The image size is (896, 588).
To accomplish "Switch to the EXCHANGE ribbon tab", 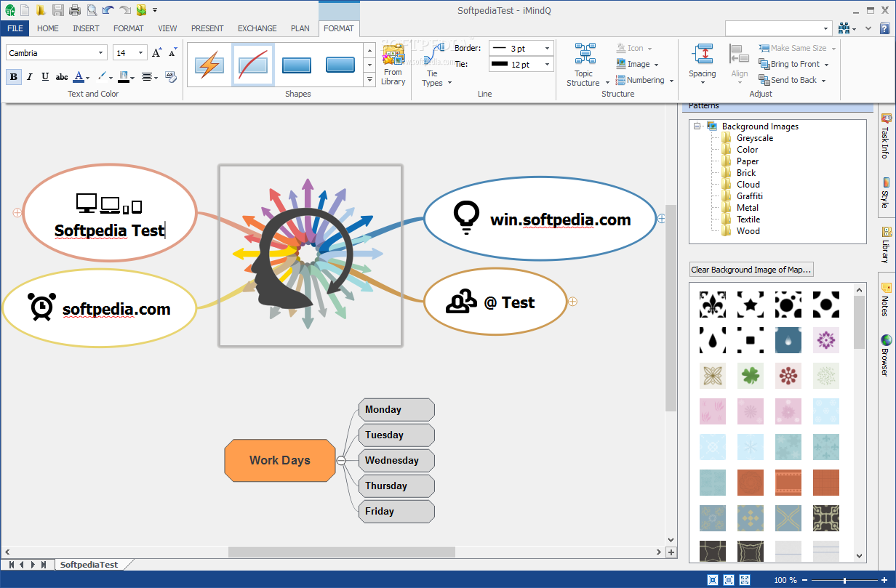I will (x=257, y=28).
